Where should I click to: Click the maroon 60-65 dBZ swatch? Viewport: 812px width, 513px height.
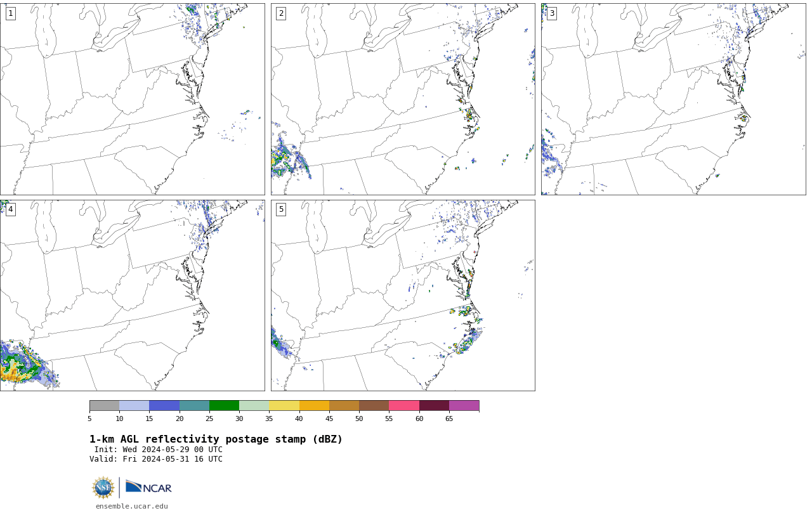coord(434,406)
